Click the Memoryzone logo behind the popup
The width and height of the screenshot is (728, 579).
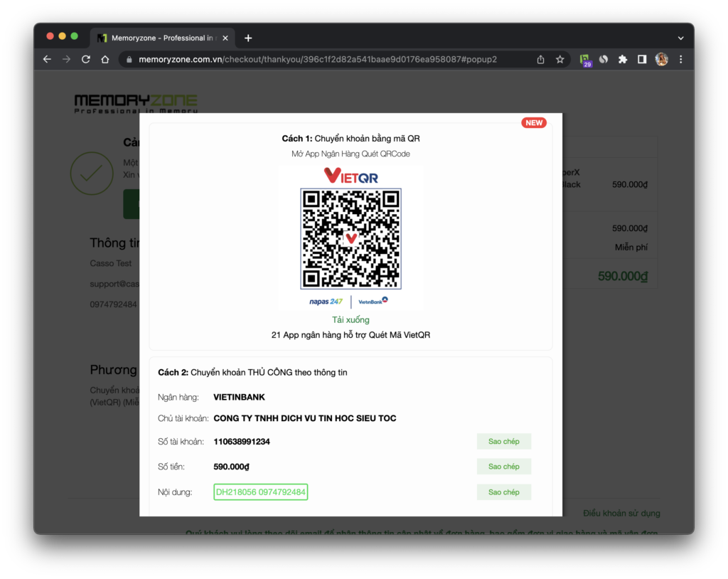pos(136,104)
